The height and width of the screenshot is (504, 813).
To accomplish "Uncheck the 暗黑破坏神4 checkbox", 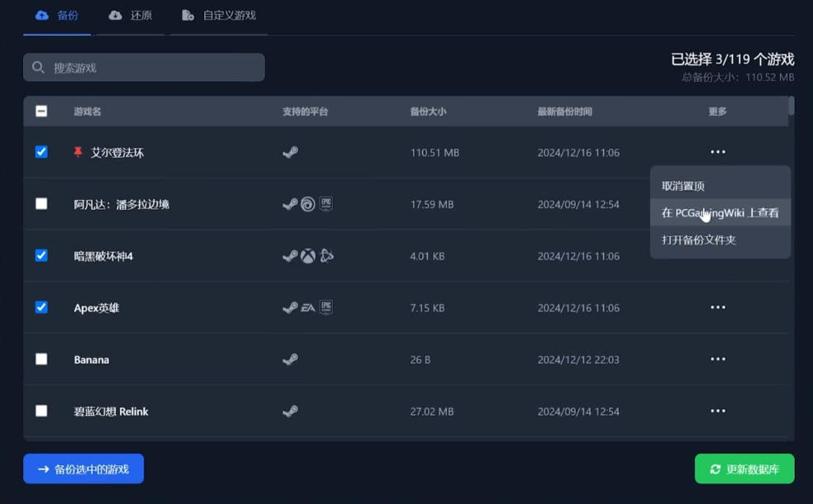I will point(41,255).
